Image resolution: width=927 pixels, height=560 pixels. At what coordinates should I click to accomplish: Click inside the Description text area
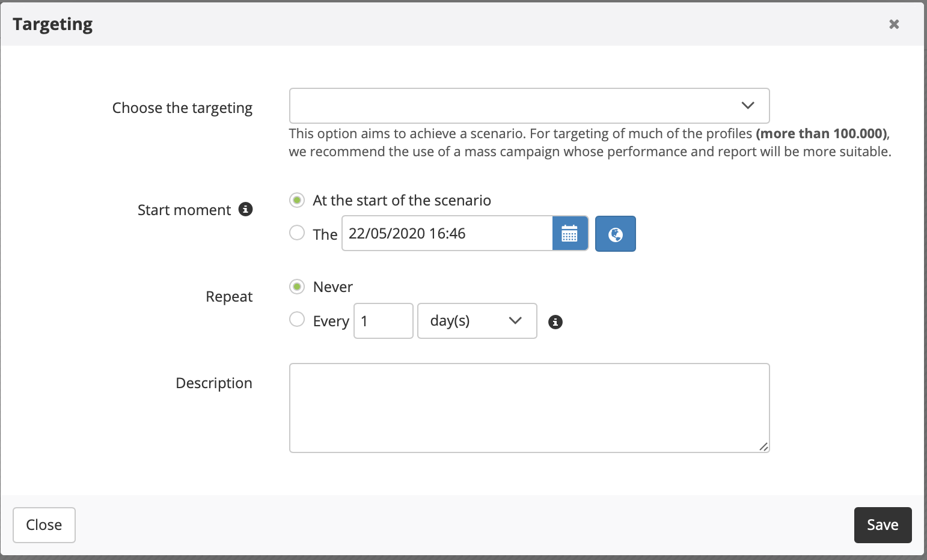pyautogui.click(x=529, y=407)
